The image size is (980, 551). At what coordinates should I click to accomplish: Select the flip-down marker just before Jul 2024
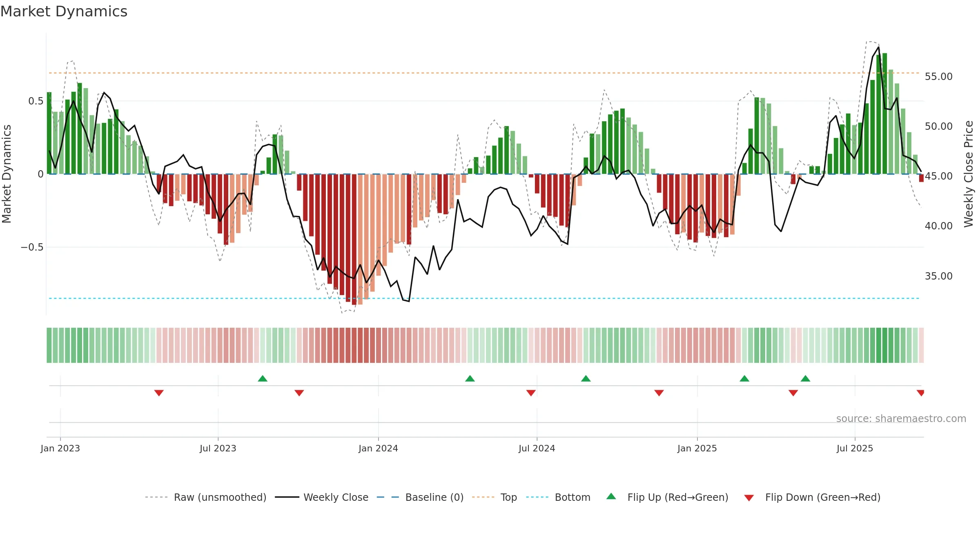(531, 393)
